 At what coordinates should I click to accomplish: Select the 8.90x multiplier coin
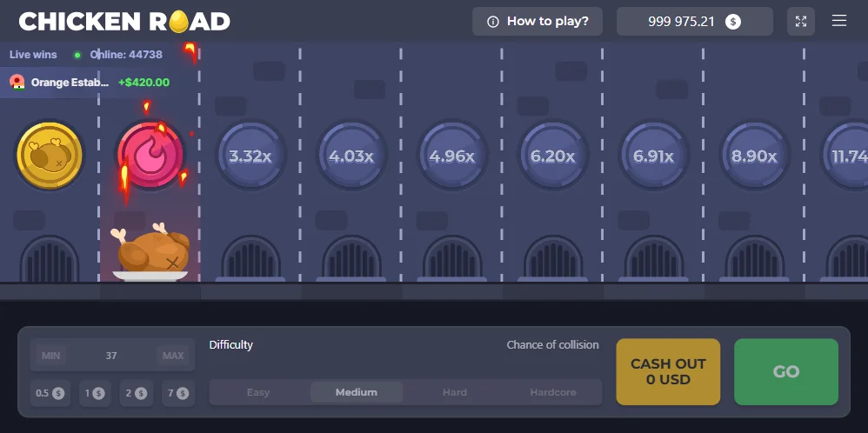(754, 157)
